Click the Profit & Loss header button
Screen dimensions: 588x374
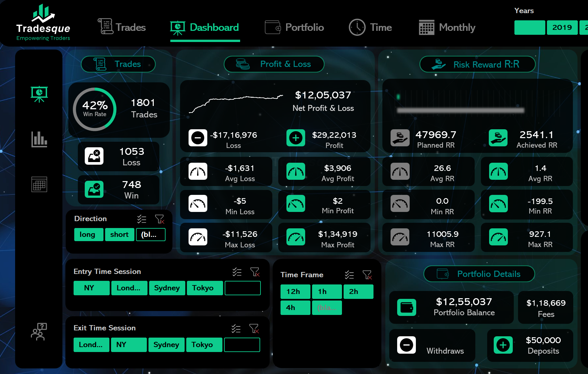pyautogui.click(x=274, y=64)
